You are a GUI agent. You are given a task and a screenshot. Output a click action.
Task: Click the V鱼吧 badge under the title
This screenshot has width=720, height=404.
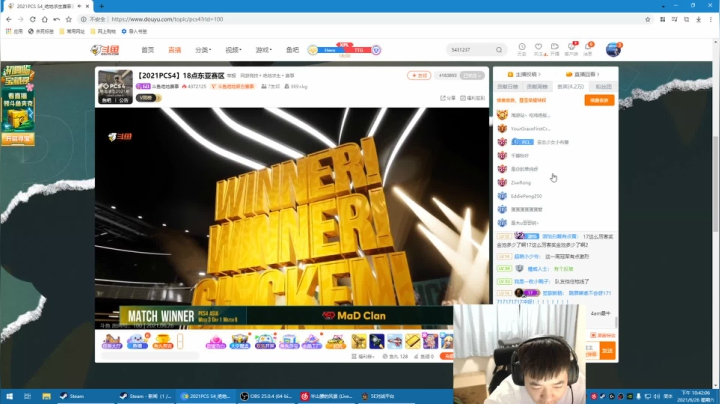click(148, 98)
